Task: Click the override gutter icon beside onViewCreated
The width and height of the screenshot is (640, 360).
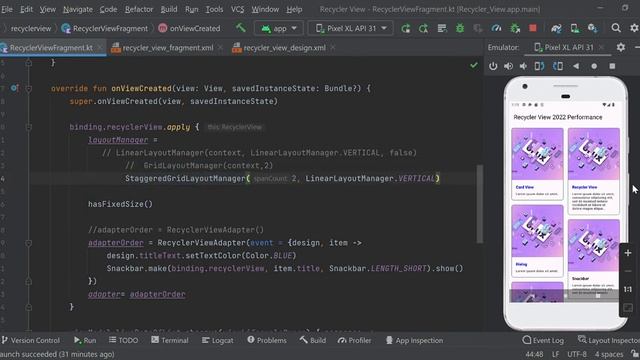Action: click(x=14, y=88)
